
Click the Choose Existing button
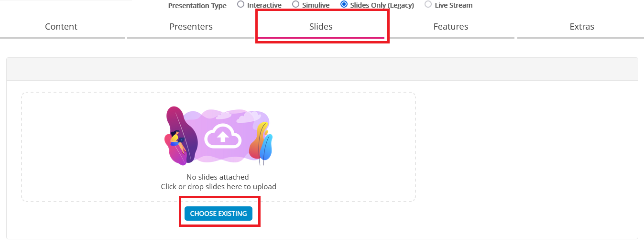[218, 214]
